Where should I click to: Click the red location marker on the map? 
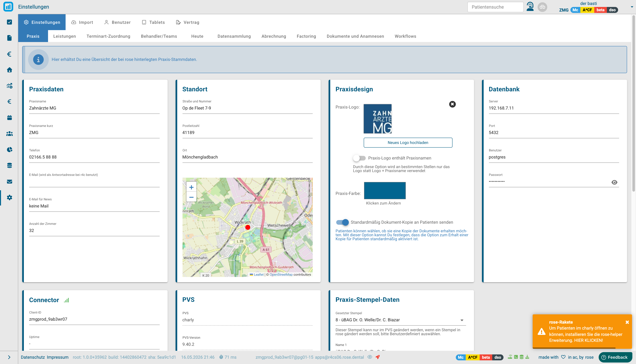click(x=248, y=227)
